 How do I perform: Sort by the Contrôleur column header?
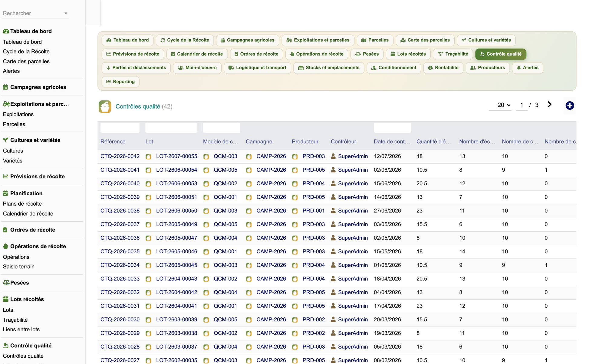click(343, 141)
